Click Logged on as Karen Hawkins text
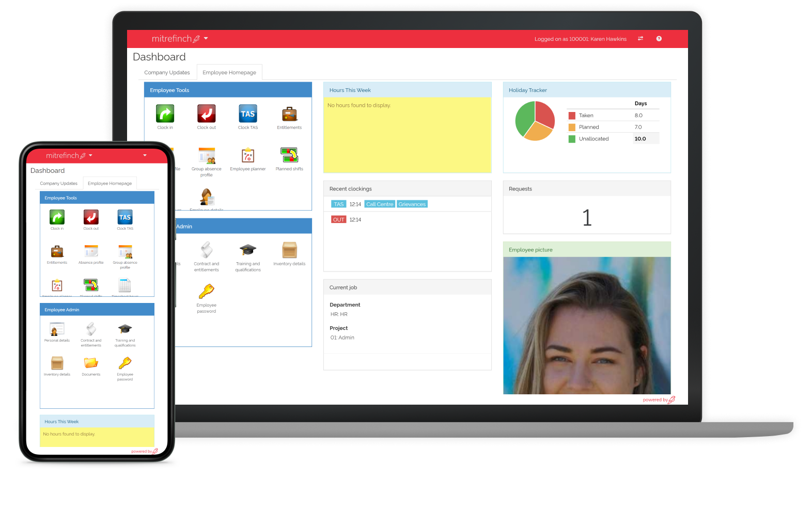 pyautogui.click(x=581, y=39)
